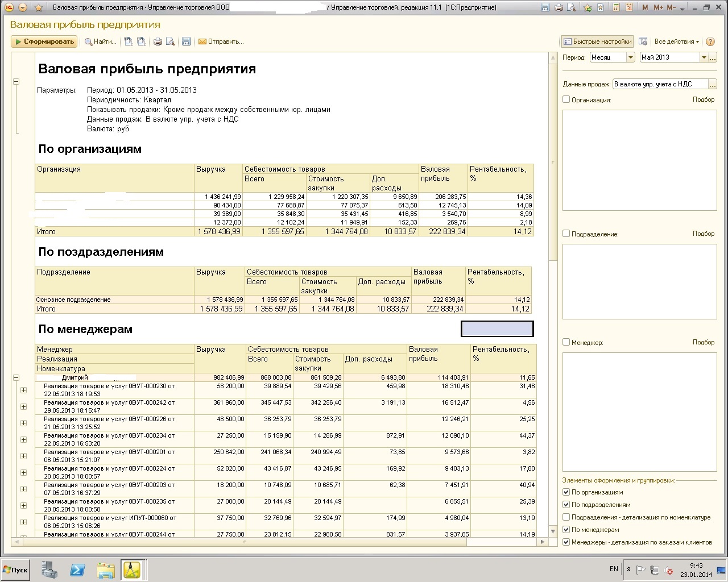Click the 1C main menu logo icon
This screenshot has width=728, height=582.
click(x=9, y=7)
